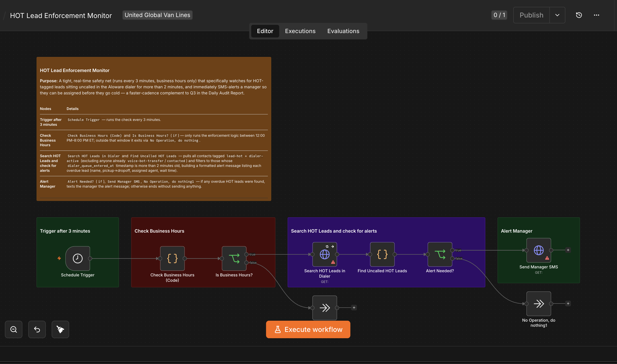Click the United Global Van Lines tag
Screen dimensions: 617x364
[157, 15]
